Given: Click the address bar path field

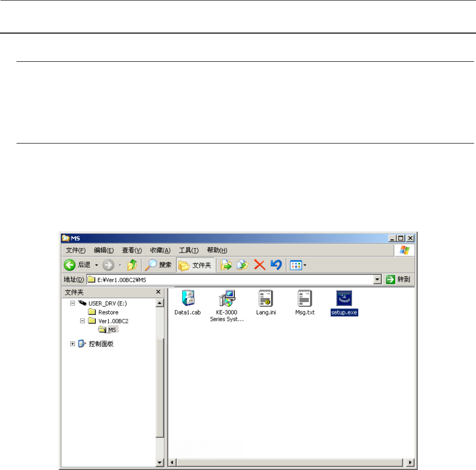Looking at the screenshot, I should [x=231, y=279].
